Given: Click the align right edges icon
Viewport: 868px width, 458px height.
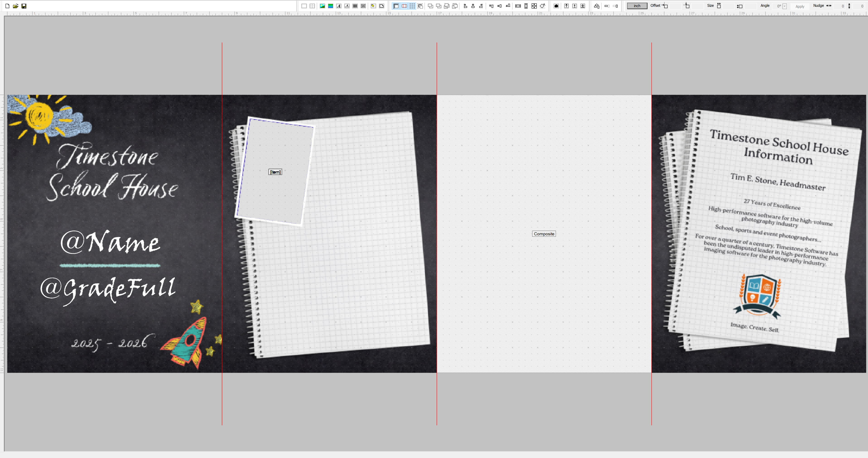Looking at the screenshot, I should coord(481,6).
